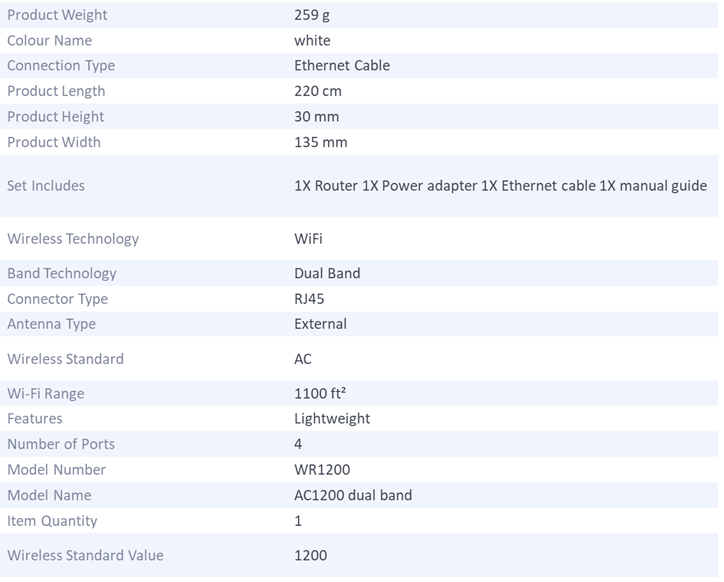This screenshot has width=724, height=582.
Task: Select the Ethernet Cable connection value
Action: click(342, 66)
